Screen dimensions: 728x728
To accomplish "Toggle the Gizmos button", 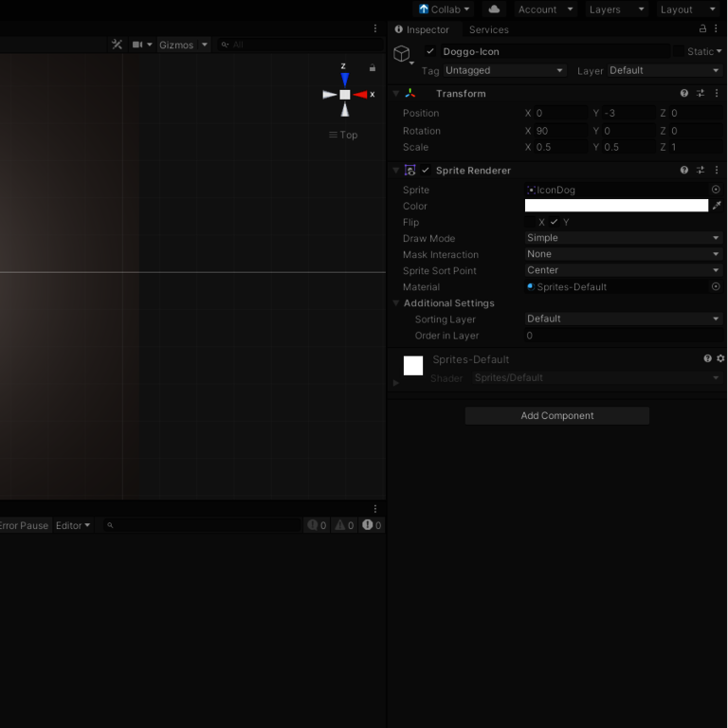I will [x=176, y=45].
